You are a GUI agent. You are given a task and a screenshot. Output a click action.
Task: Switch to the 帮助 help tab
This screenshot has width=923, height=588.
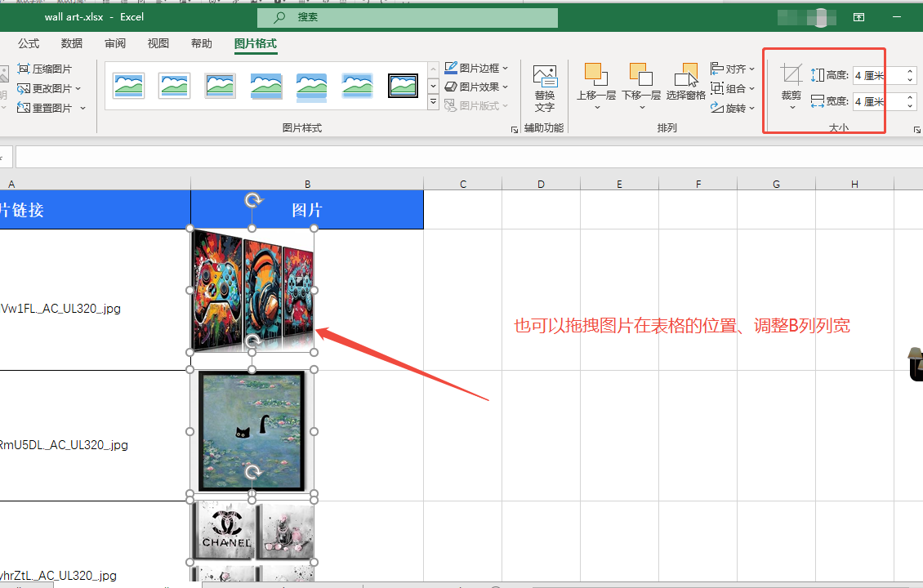[201, 43]
